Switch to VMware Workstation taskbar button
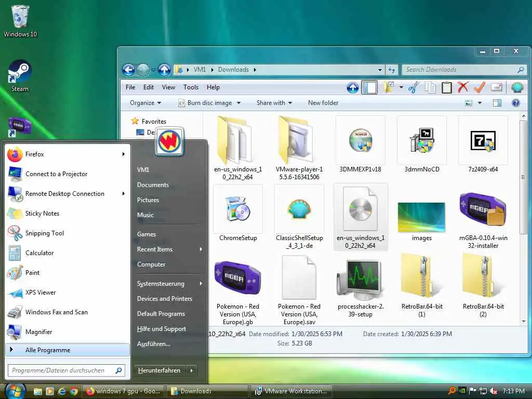The height and width of the screenshot is (399, 532). click(x=291, y=391)
